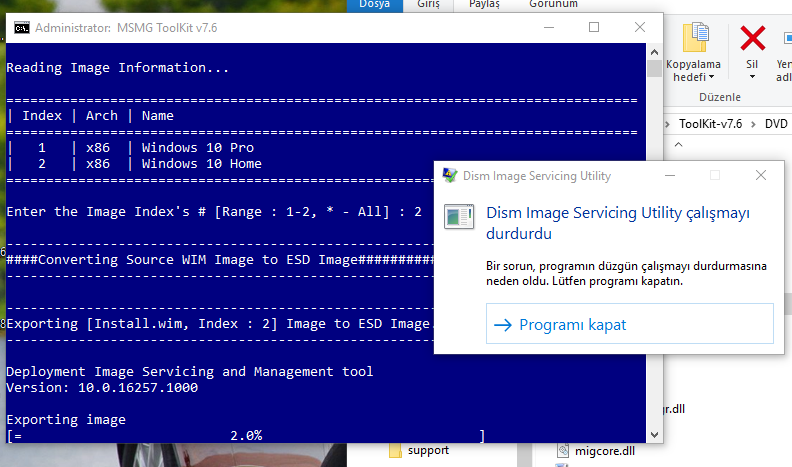
Task: Minimize the MSMG ToolKit console window
Action: click(549, 27)
